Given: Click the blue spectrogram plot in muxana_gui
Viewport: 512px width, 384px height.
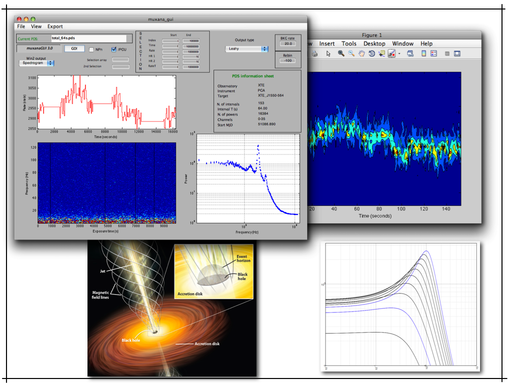Looking at the screenshot, I should point(107,183).
